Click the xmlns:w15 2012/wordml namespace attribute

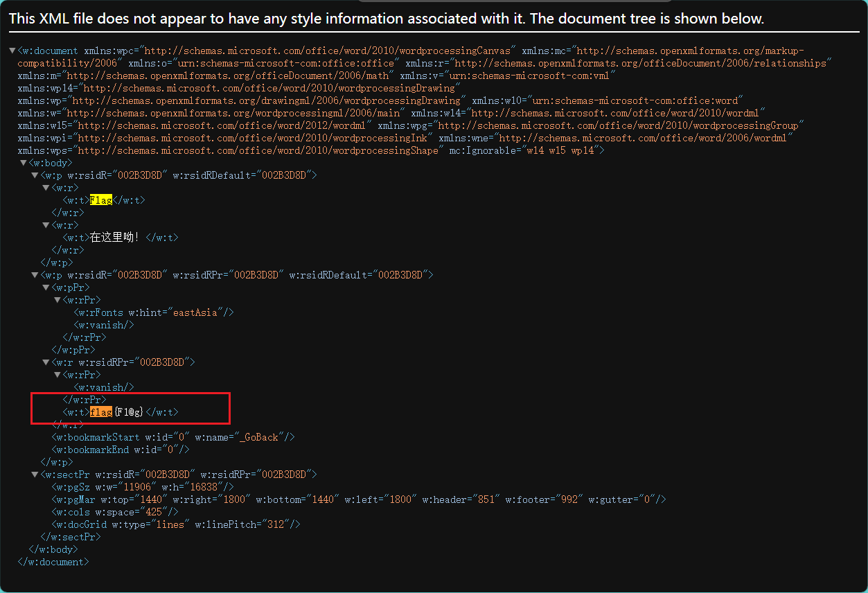click(195, 125)
